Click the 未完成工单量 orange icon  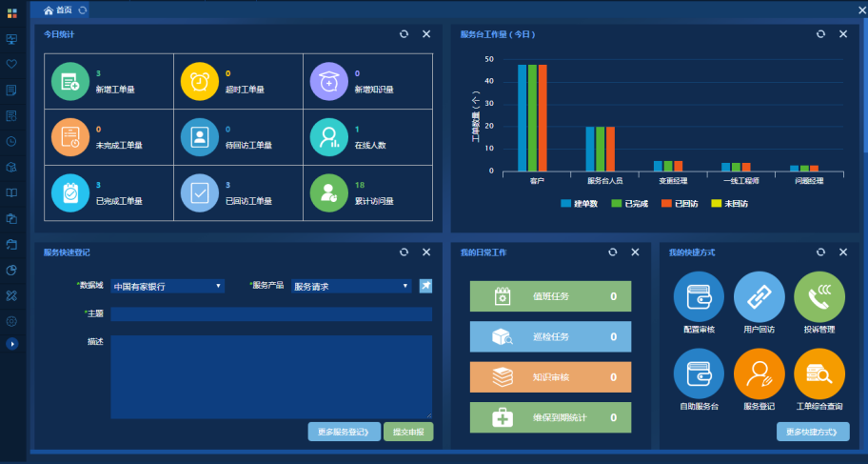70,137
